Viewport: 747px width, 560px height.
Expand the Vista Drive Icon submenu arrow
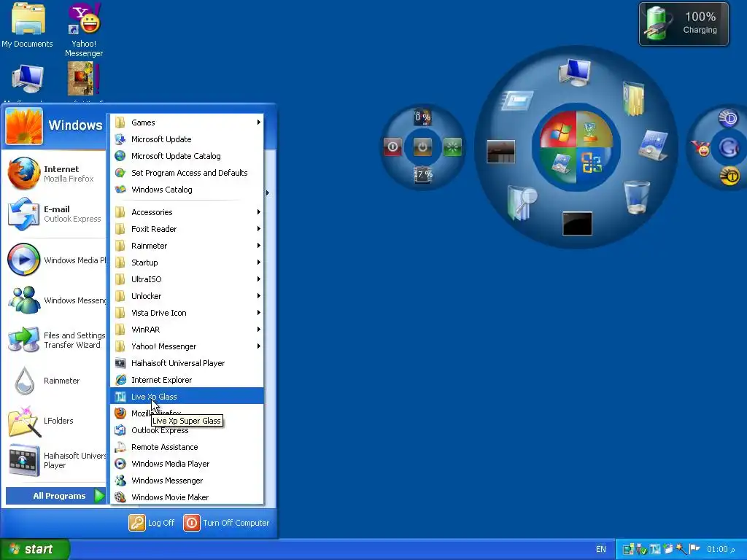(x=259, y=313)
